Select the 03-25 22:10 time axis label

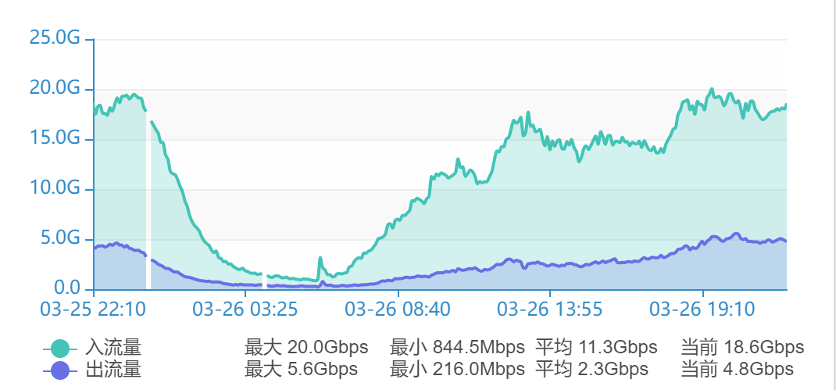coord(93,309)
